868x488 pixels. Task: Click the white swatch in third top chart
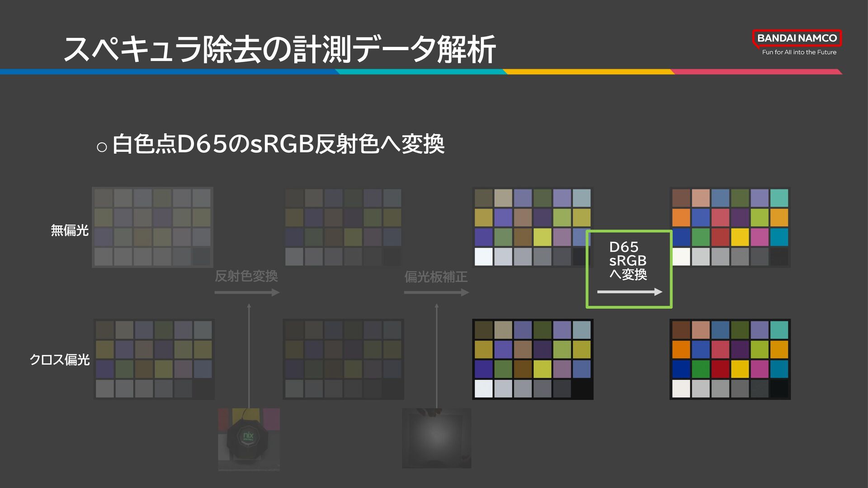point(483,257)
